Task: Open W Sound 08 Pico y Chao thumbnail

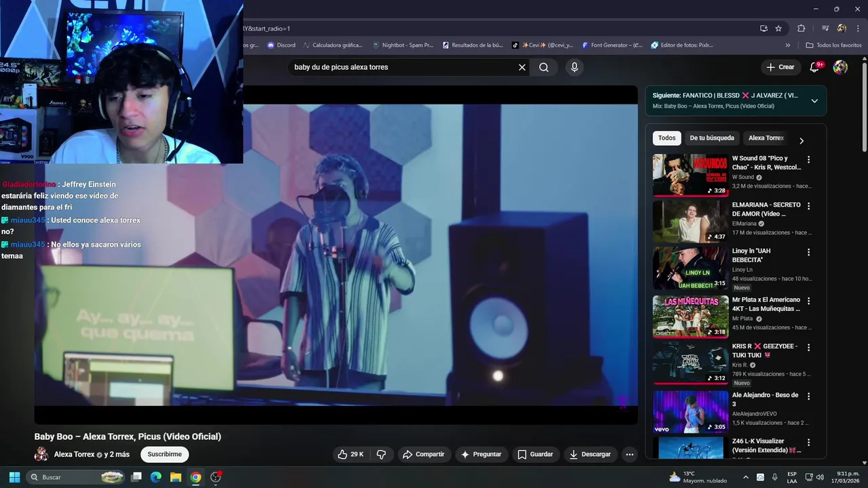Action: (x=690, y=175)
